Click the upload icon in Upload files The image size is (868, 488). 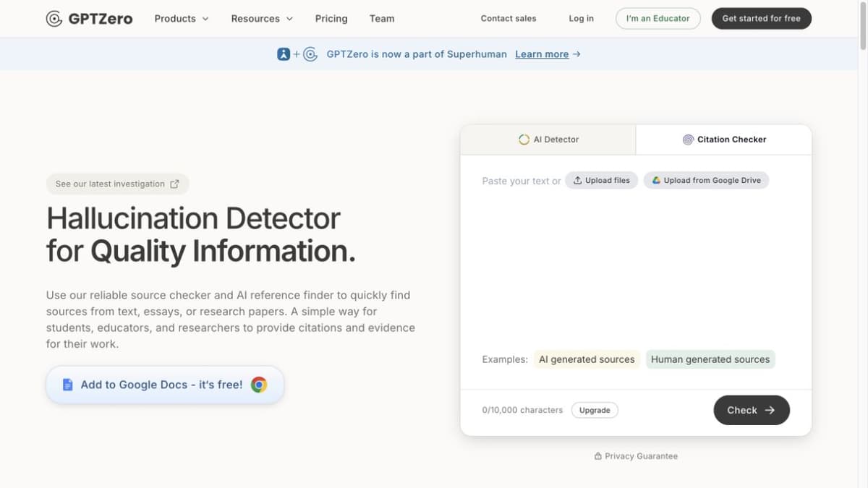pyautogui.click(x=578, y=181)
